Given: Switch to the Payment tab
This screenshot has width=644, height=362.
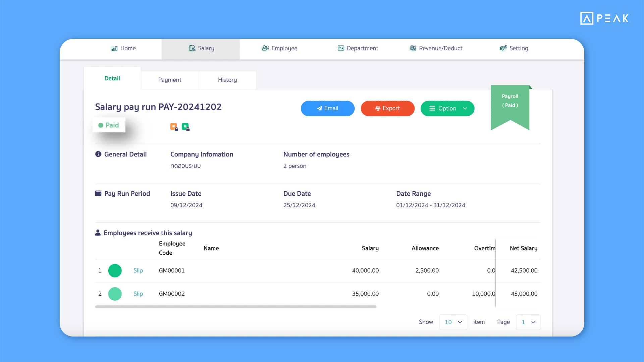Looking at the screenshot, I should pyautogui.click(x=169, y=79).
